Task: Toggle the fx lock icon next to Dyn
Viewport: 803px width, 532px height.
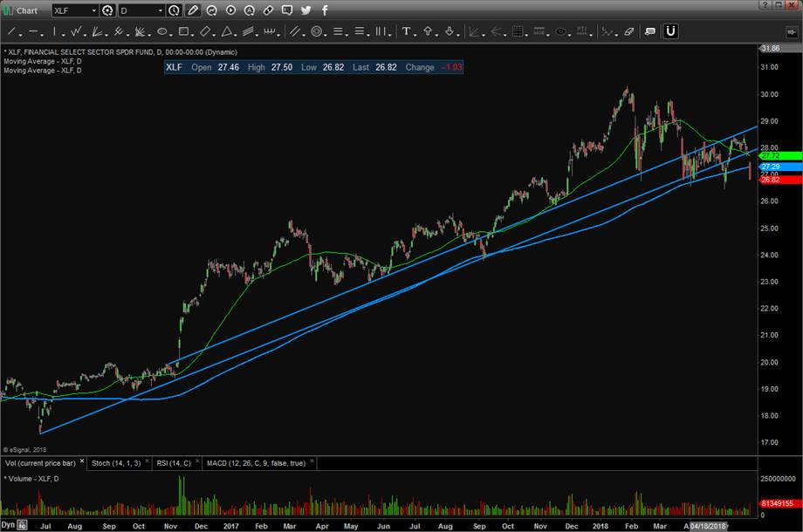Action: pyautogui.click(x=22, y=525)
